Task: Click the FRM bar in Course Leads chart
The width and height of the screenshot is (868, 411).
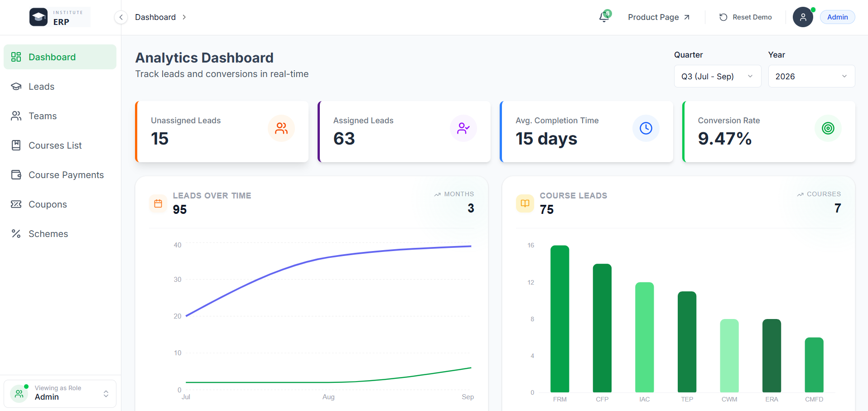Action: [x=560, y=319]
